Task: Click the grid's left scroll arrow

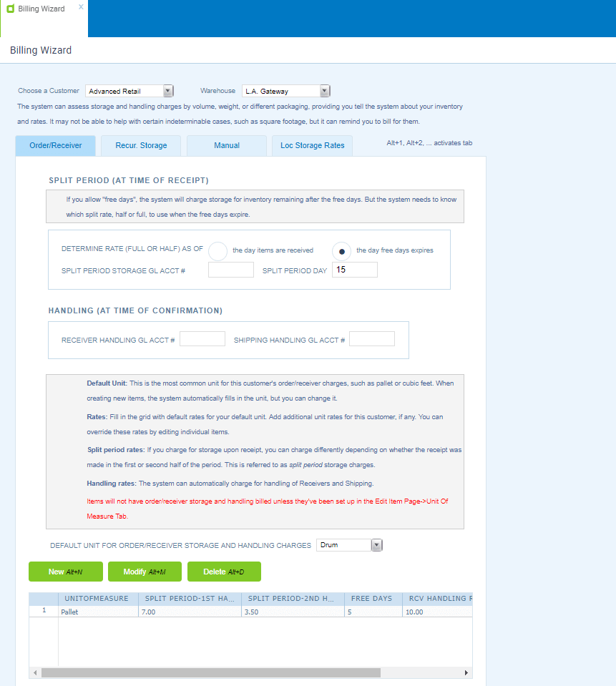Action: 34,672
